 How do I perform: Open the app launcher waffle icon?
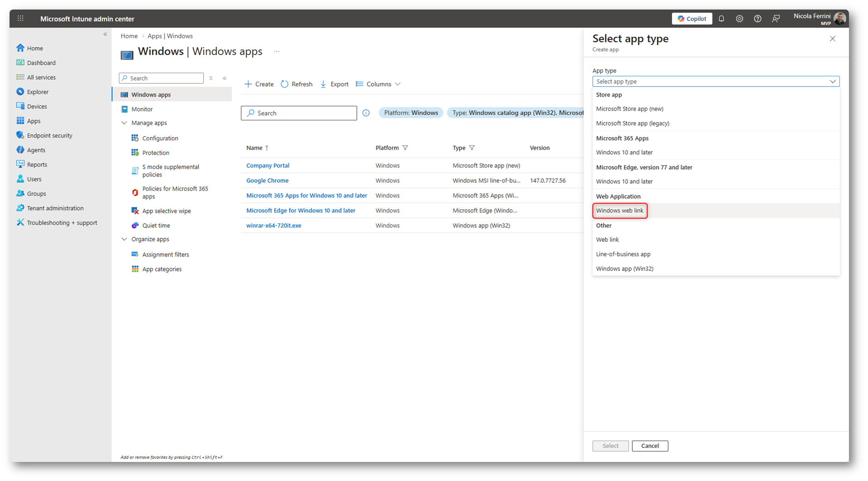pos(20,19)
